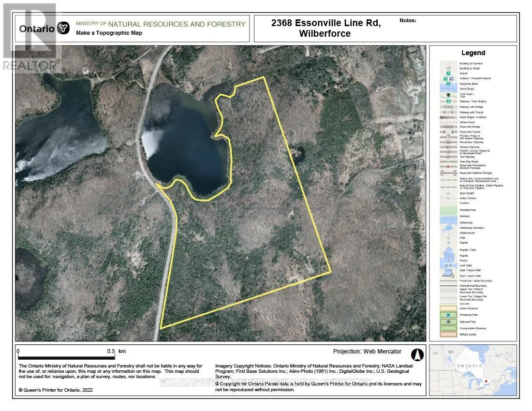This screenshot has height=411, width=532.
Task: Click the Airport symbol in the legend
Action: point(448,73)
